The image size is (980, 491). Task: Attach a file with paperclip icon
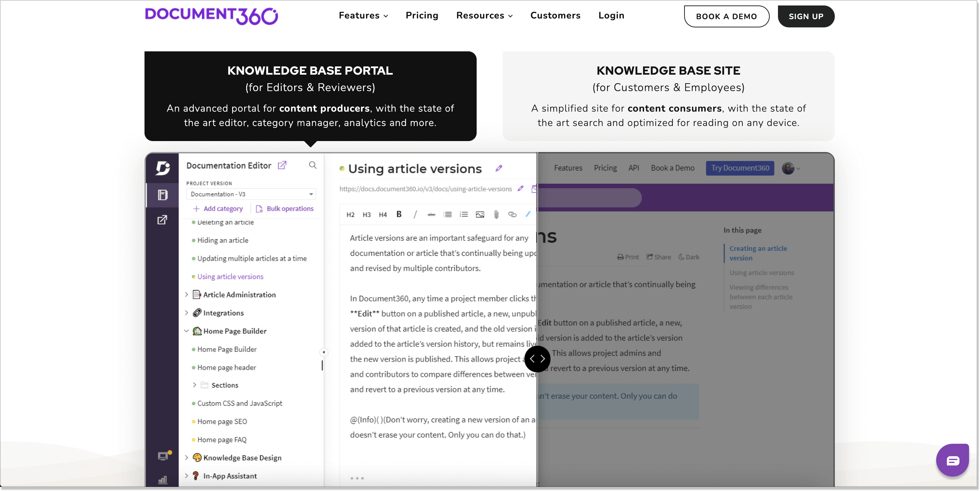click(x=496, y=215)
